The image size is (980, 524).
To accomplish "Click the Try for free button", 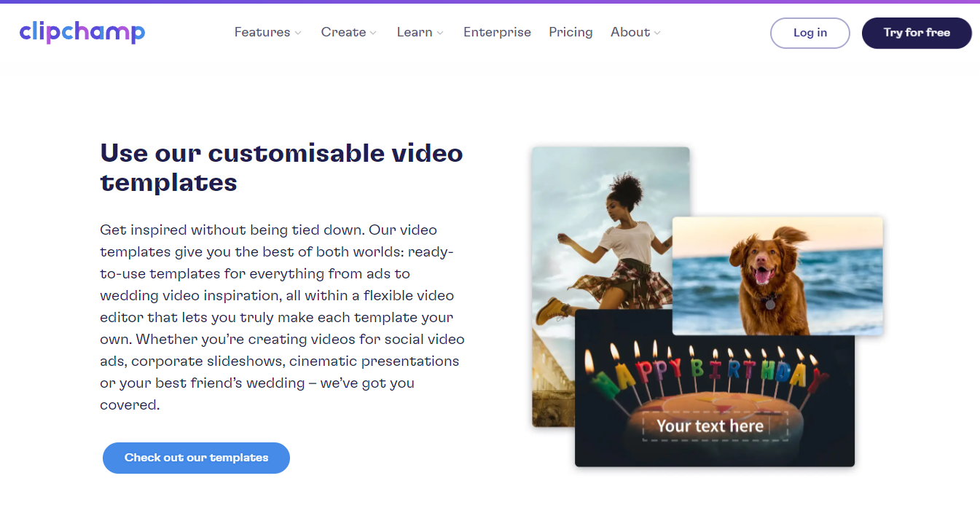I will coord(917,33).
